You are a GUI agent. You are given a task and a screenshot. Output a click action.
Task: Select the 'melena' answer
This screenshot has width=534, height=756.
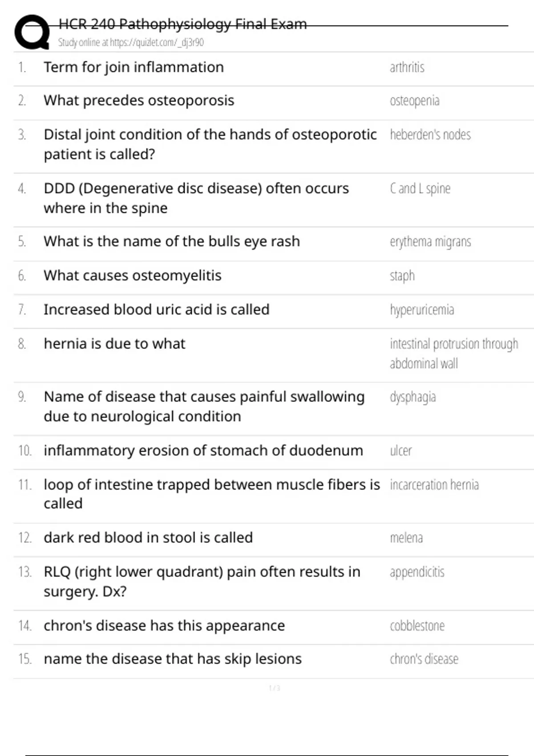point(406,538)
